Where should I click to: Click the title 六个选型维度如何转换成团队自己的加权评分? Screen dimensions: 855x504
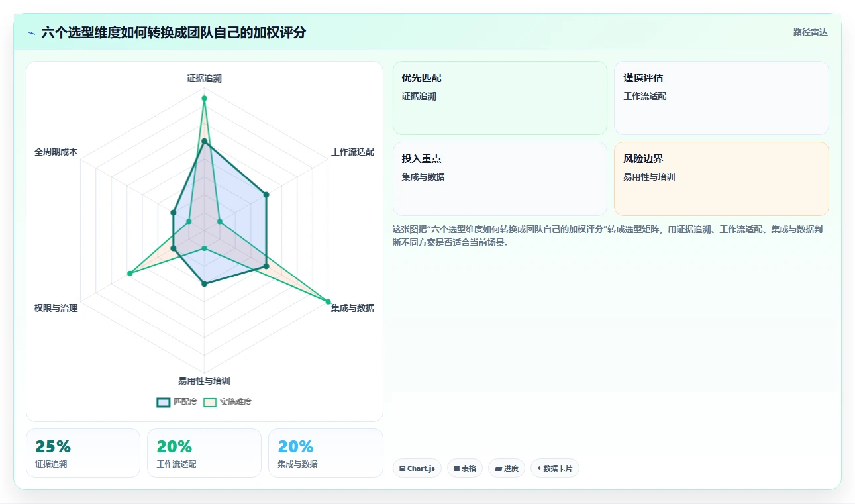click(174, 32)
